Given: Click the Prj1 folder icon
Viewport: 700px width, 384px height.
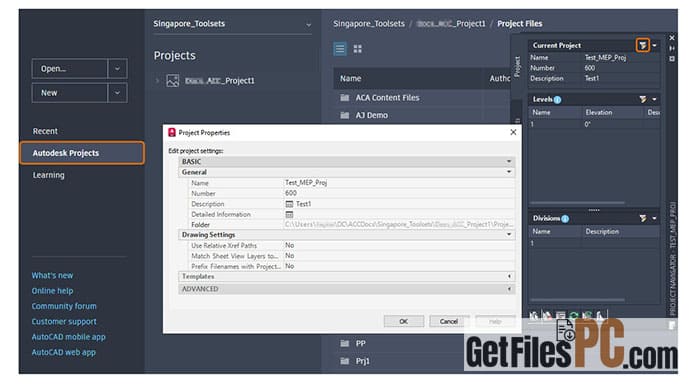Looking at the screenshot, I should click(344, 361).
